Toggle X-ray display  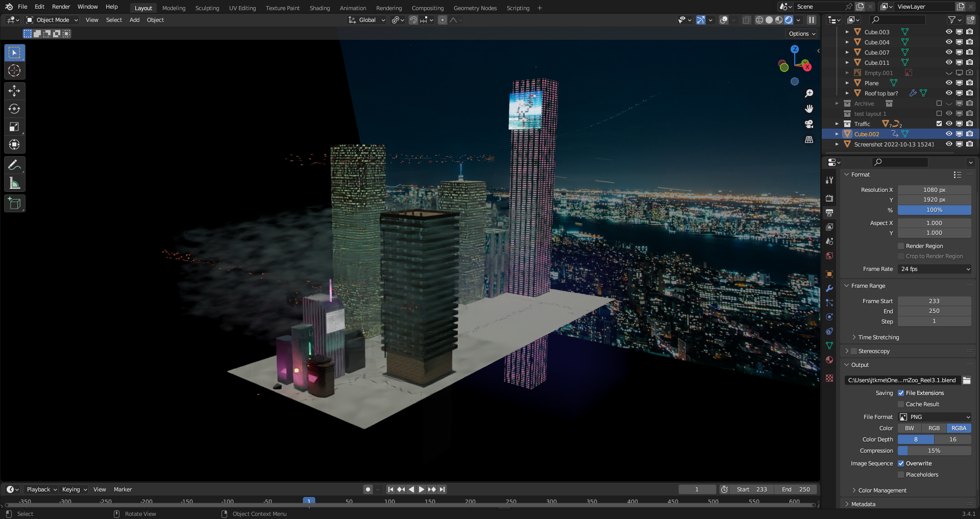pos(746,20)
